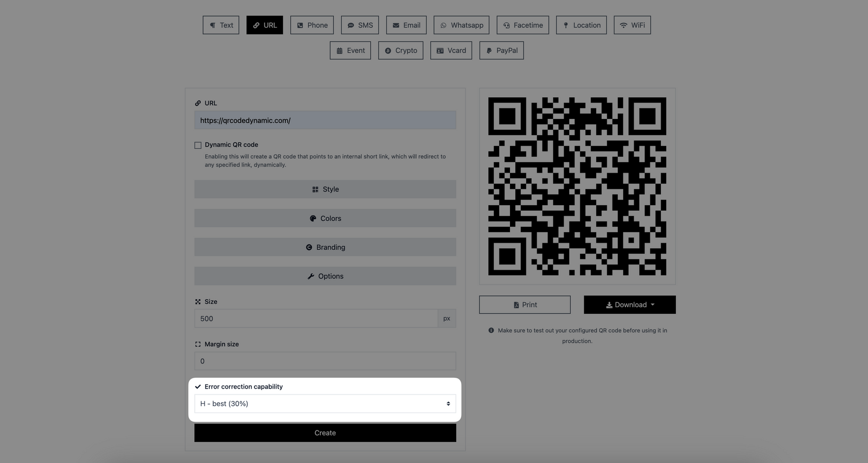Click the resize icon beside Size label
Image resolution: width=868 pixels, height=463 pixels.
tap(198, 302)
